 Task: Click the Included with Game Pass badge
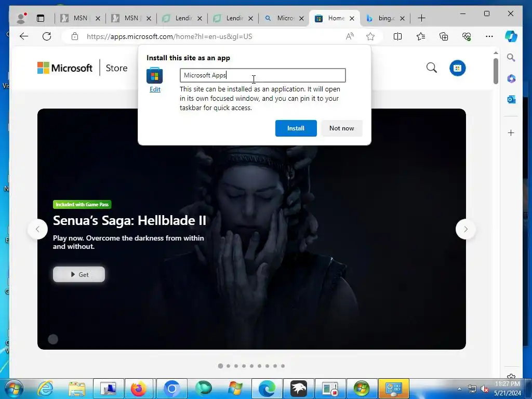82,204
